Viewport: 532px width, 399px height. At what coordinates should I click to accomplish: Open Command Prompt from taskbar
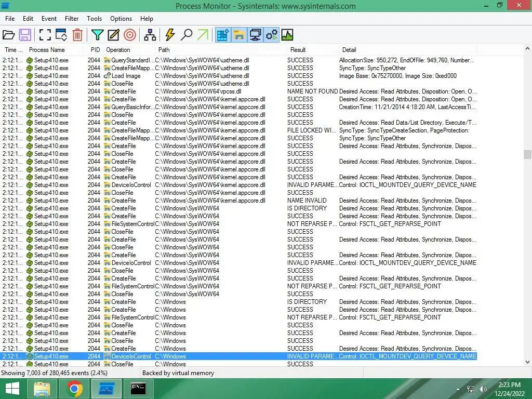(x=138, y=389)
